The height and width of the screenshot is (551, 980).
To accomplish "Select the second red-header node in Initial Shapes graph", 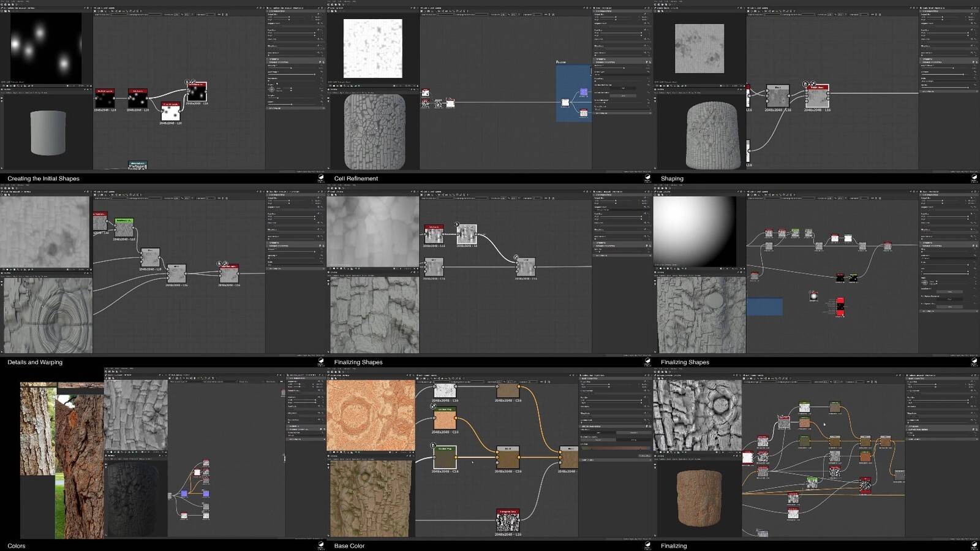I will coord(138,99).
